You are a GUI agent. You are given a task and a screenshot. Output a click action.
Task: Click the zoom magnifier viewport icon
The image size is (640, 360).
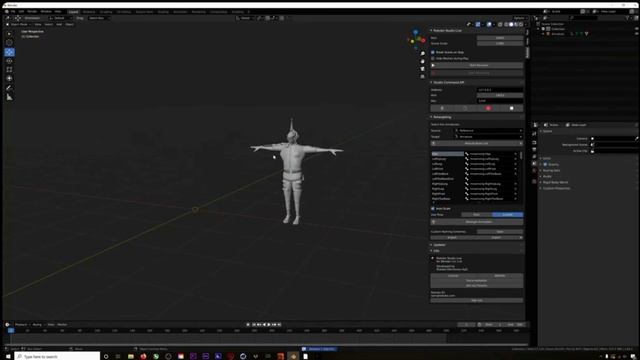point(422,53)
